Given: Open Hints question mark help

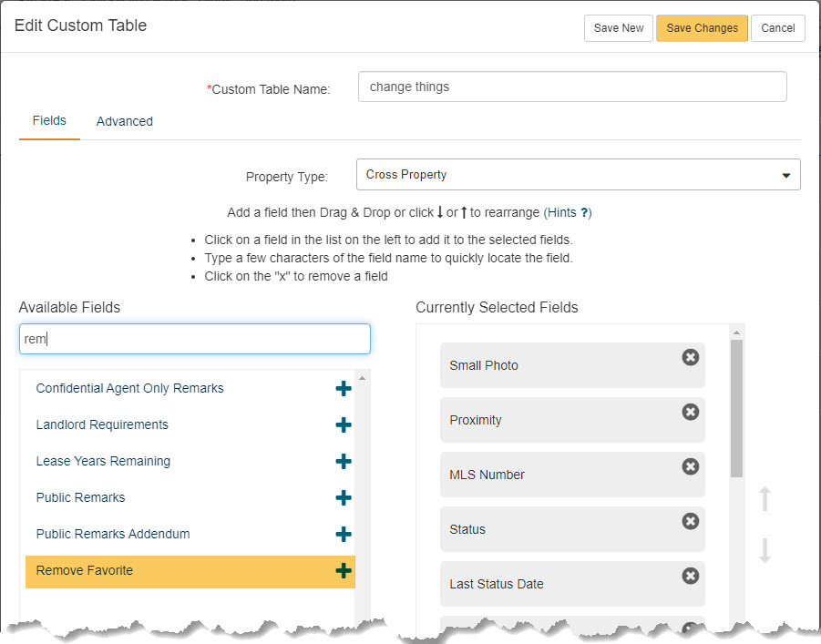Looking at the screenshot, I should coord(584,212).
